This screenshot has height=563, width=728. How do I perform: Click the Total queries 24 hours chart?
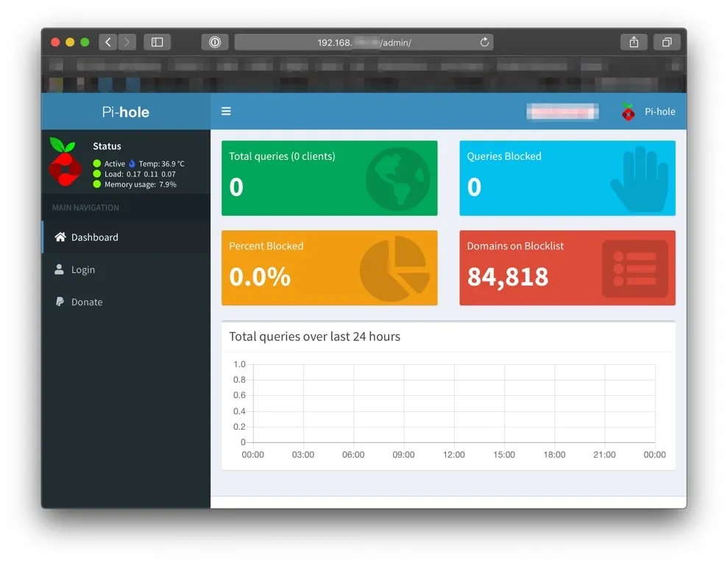[x=453, y=403]
